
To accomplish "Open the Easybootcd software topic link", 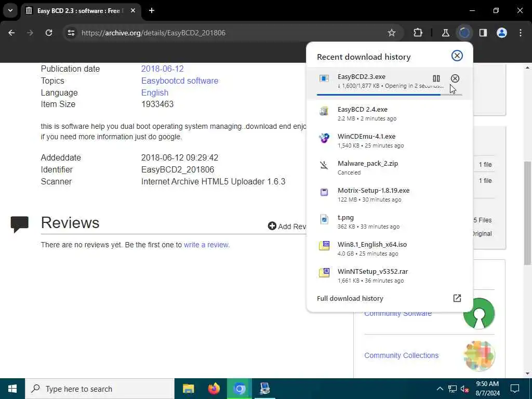I will (180, 81).
